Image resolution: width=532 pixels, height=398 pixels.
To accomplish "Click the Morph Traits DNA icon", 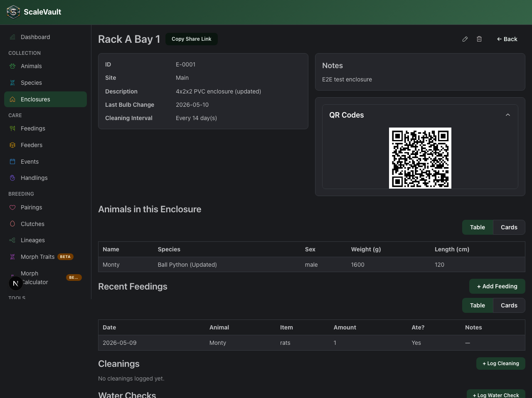I will coord(12,257).
